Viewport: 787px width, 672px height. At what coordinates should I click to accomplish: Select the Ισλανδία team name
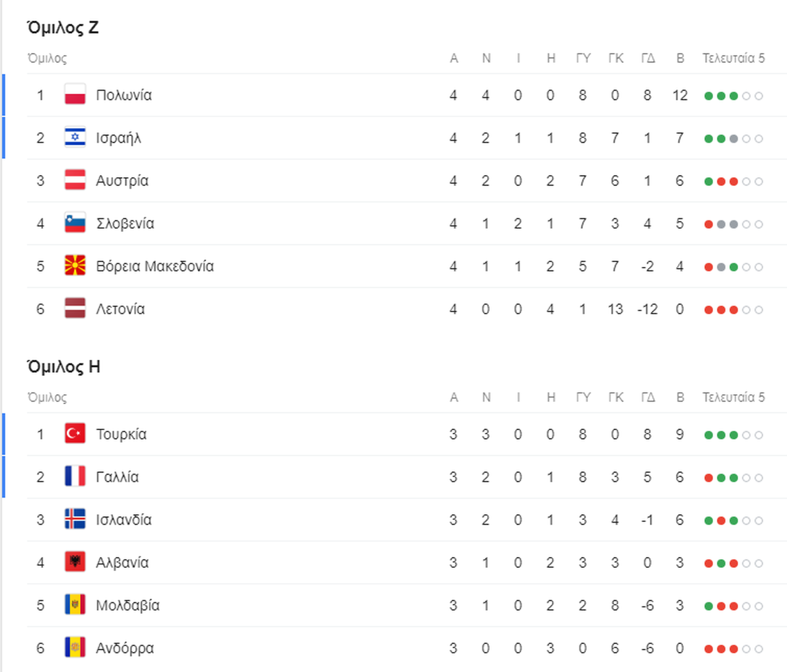click(x=124, y=520)
